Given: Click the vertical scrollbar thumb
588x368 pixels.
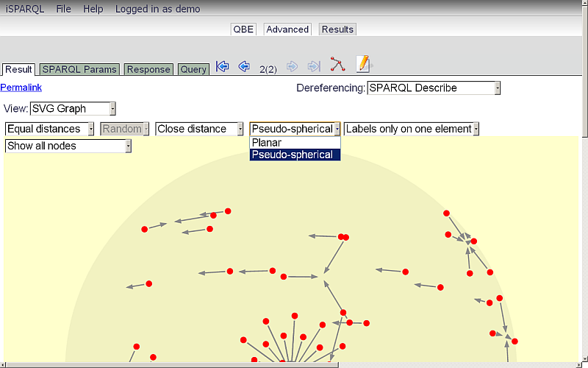Looking at the screenshot, I should pyautogui.click(x=584, y=71).
